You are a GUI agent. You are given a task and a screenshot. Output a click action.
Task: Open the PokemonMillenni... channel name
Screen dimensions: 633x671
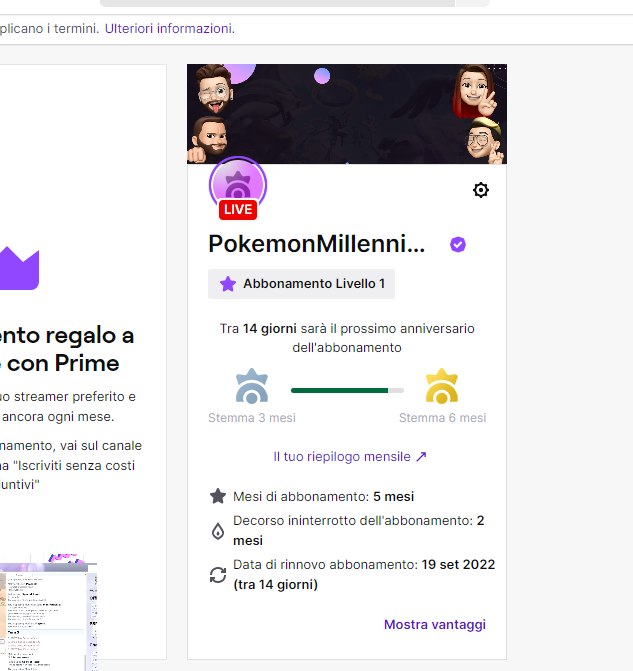[x=316, y=244]
